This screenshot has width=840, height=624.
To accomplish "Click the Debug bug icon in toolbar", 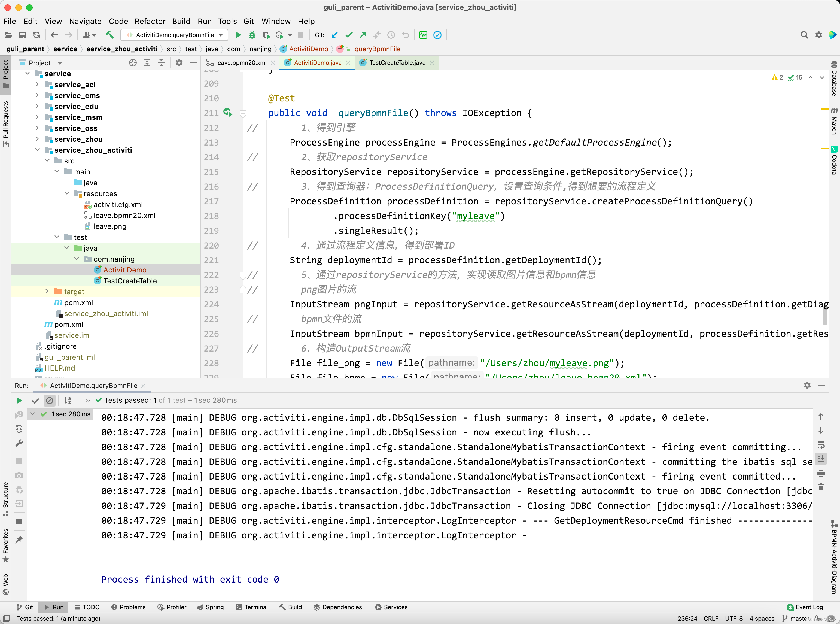I will tap(252, 35).
